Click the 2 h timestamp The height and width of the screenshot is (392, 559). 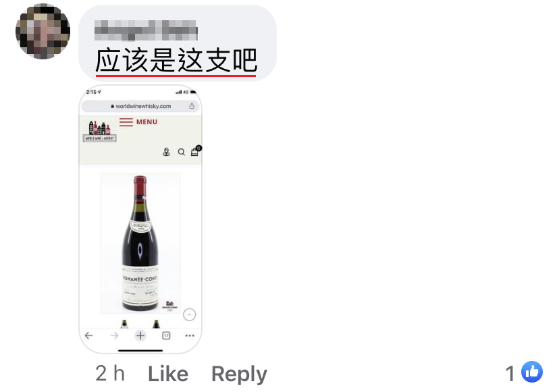(x=110, y=374)
